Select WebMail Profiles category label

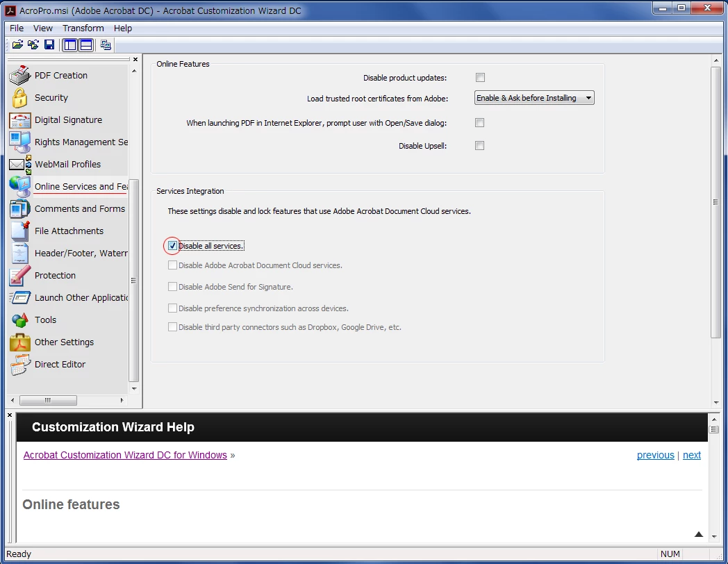68,165
